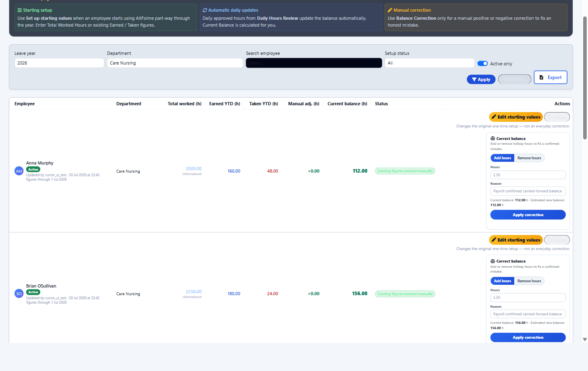This screenshot has height=371, width=588.
Task: Click Anna Murphy's manual adjustment +0.00
Action: click(x=314, y=171)
